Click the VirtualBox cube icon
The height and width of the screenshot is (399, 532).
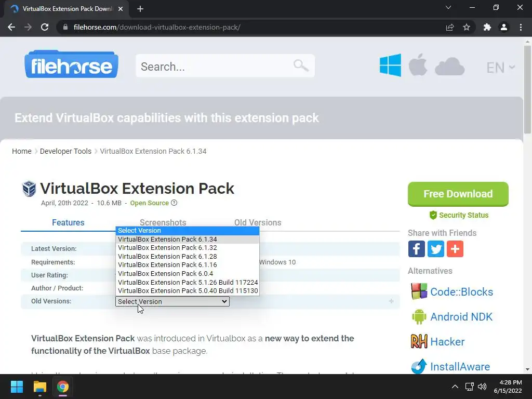(x=29, y=189)
